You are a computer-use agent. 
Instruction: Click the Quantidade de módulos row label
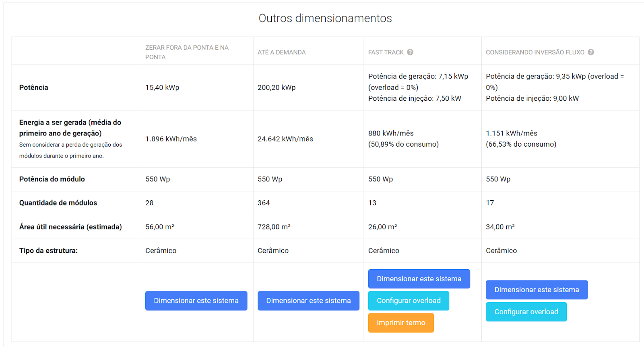tap(58, 203)
